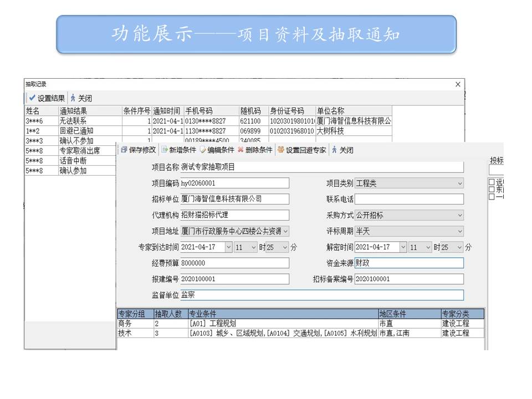Click the 关闭 icon in 抽取记录 toolbar
Screen dimensions: 532x399
[73, 98]
